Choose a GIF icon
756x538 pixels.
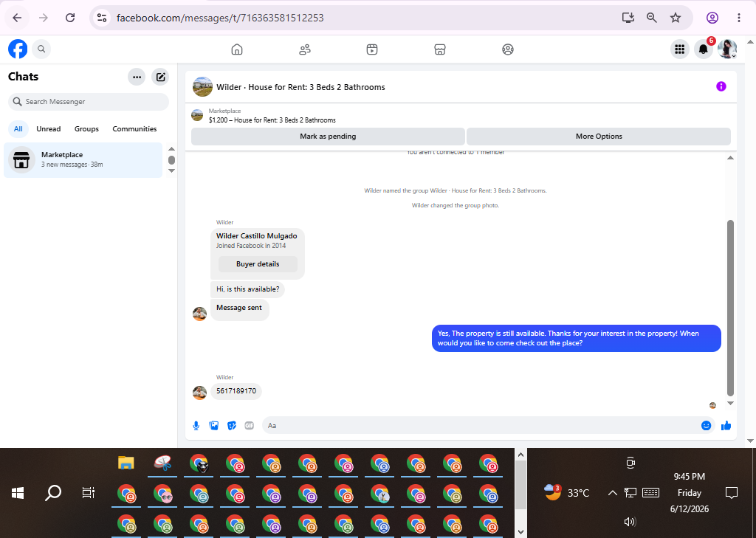(x=250, y=426)
